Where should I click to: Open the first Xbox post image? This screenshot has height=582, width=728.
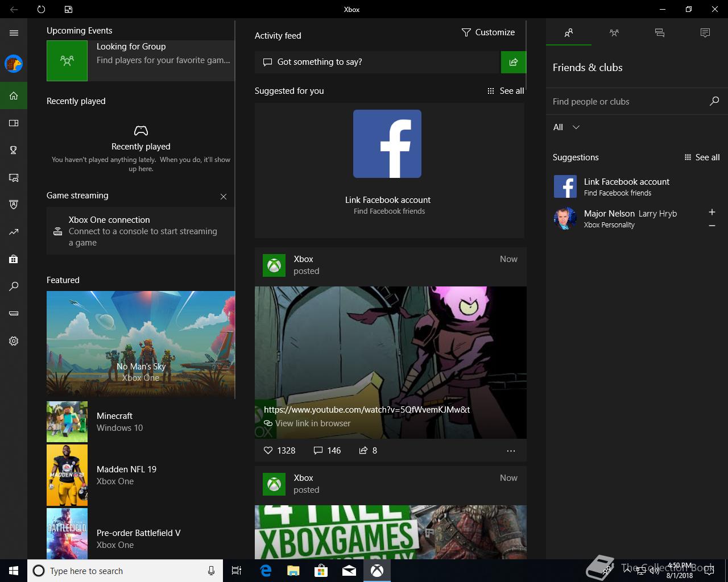pos(391,363)
